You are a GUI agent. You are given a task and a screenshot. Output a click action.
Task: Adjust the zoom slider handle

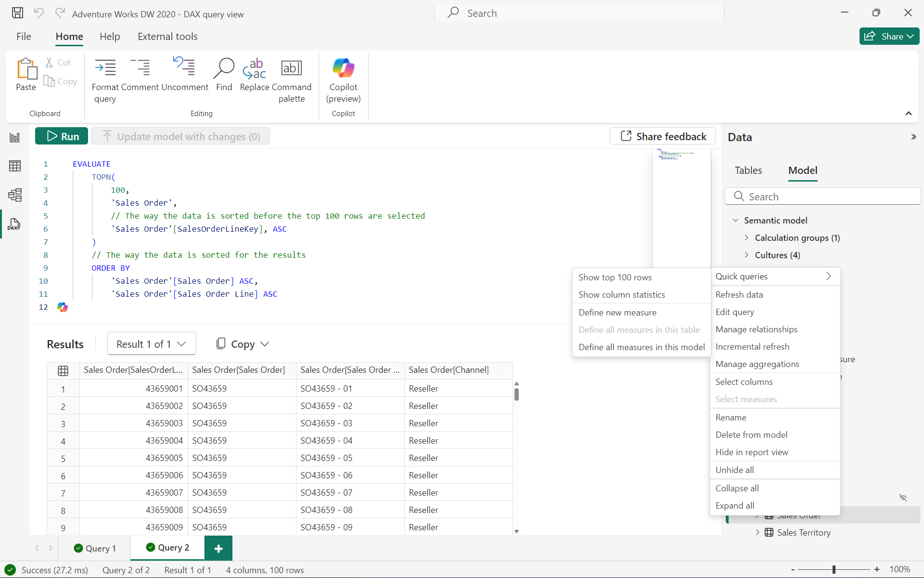tap(834, 569)
